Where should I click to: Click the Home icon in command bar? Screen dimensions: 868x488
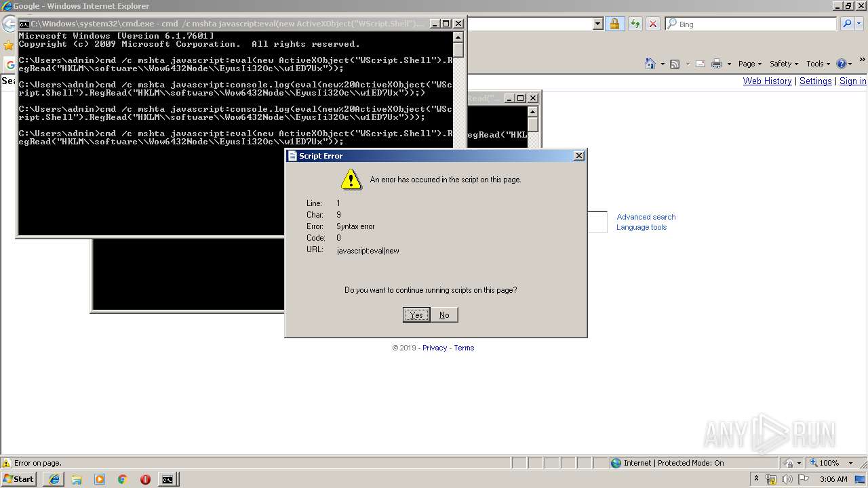pos(650,64)
